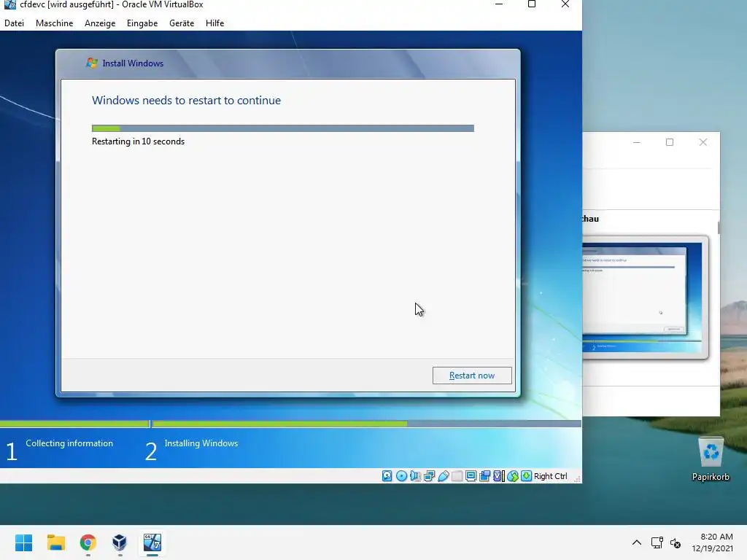The image size is (747, 560).
Task: Click the audio speaker icon in VirtualBox status bar
Action: [x=415, y=475]
